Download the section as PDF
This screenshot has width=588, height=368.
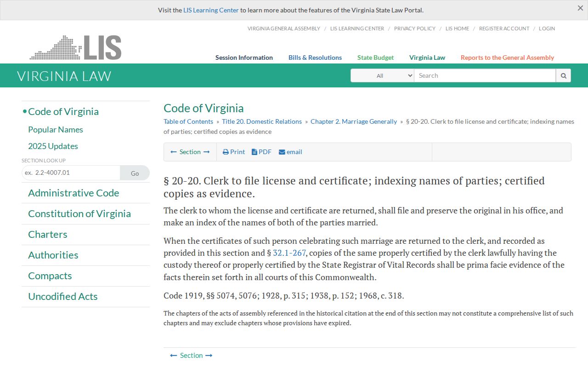coord(261,152)
